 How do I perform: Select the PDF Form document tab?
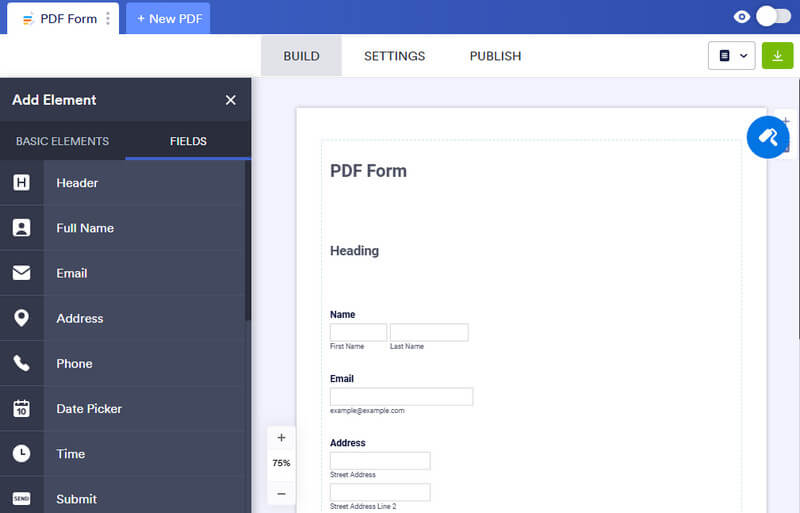[61, 19]
